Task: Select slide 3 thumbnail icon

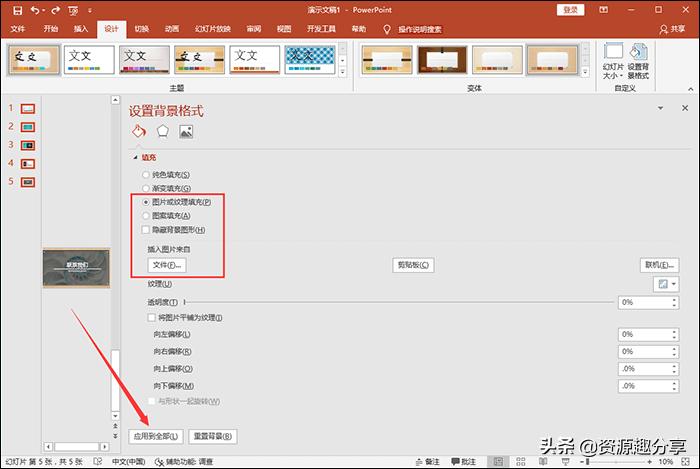Action: (x=28, y=145)
